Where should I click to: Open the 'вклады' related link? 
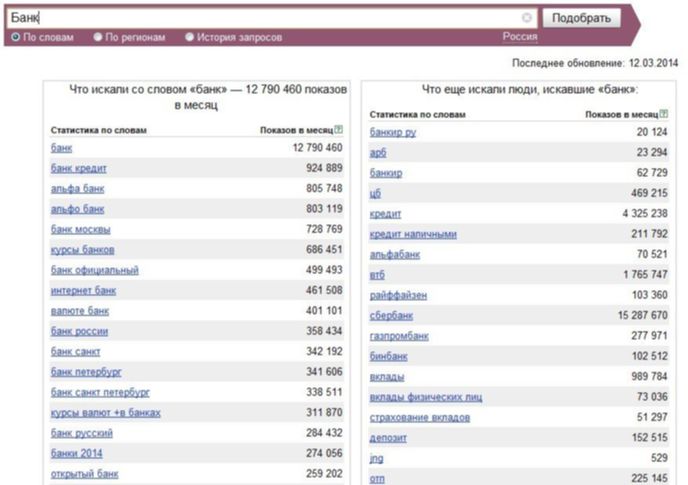tap(387, 377)
